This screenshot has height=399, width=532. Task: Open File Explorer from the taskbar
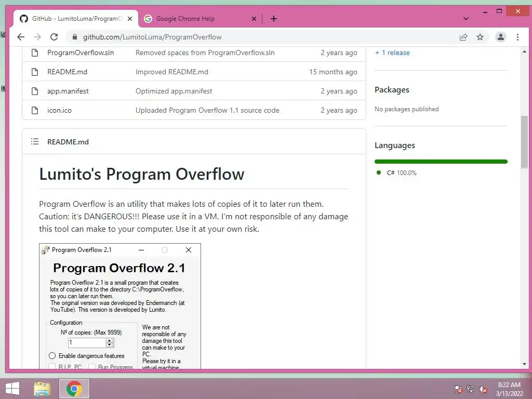pyautogui.click(x=42, y=389)
